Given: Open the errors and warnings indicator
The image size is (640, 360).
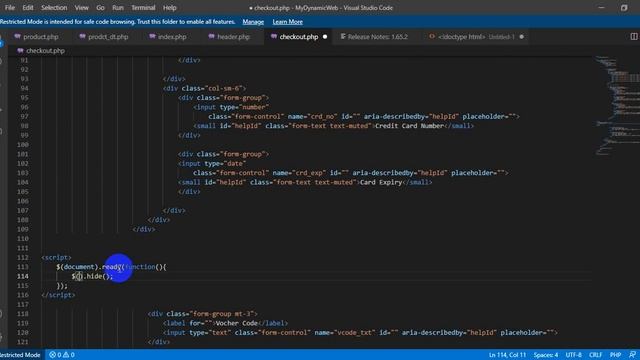Looking at the screenshot, I should [x=62, y=355].
